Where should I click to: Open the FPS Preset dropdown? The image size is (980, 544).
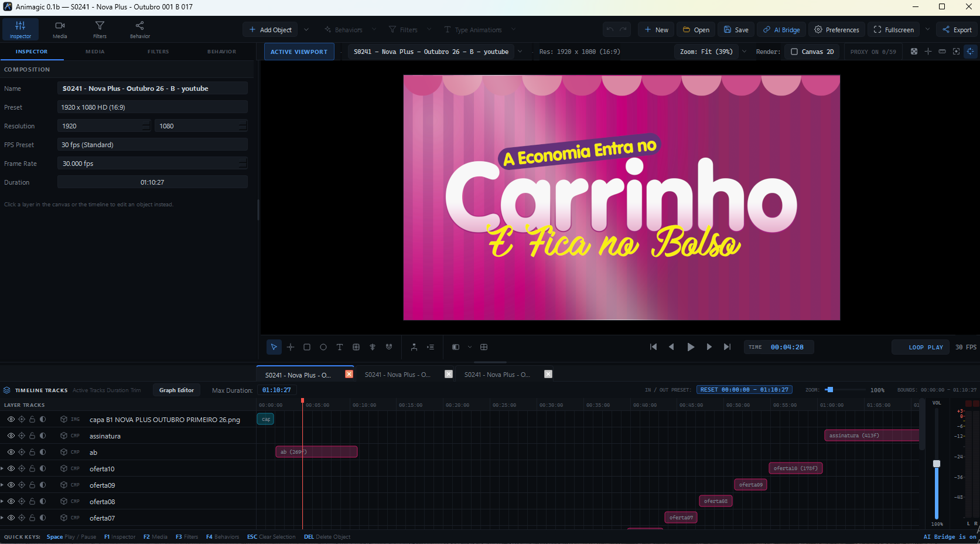[152, 145]
